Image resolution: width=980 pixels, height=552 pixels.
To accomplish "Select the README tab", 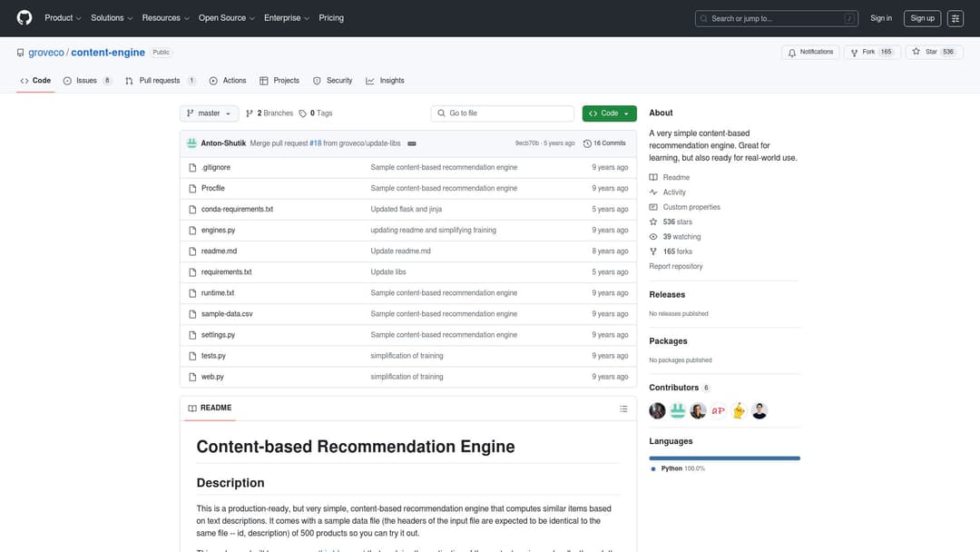I will click(x=210, y=409).
